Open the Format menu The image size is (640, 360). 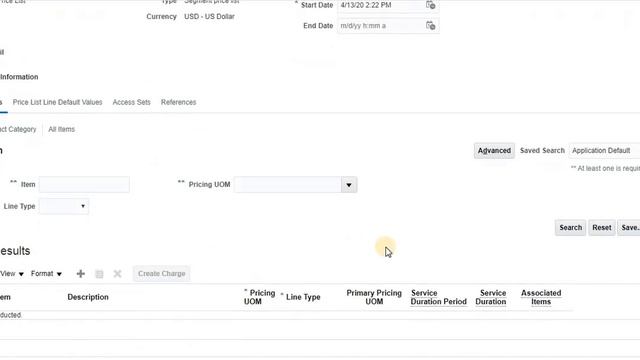tap(46, 274)
